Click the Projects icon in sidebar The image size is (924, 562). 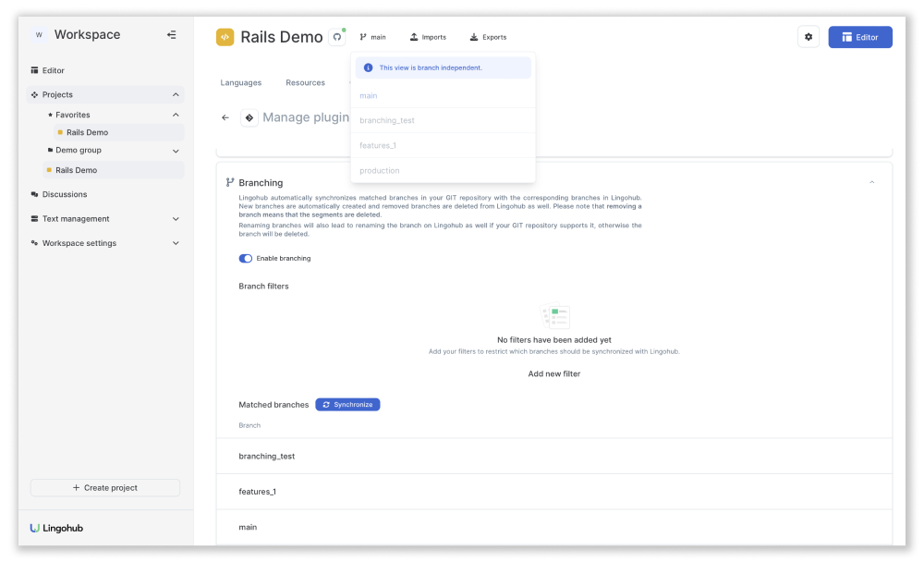tap(34, 94)
